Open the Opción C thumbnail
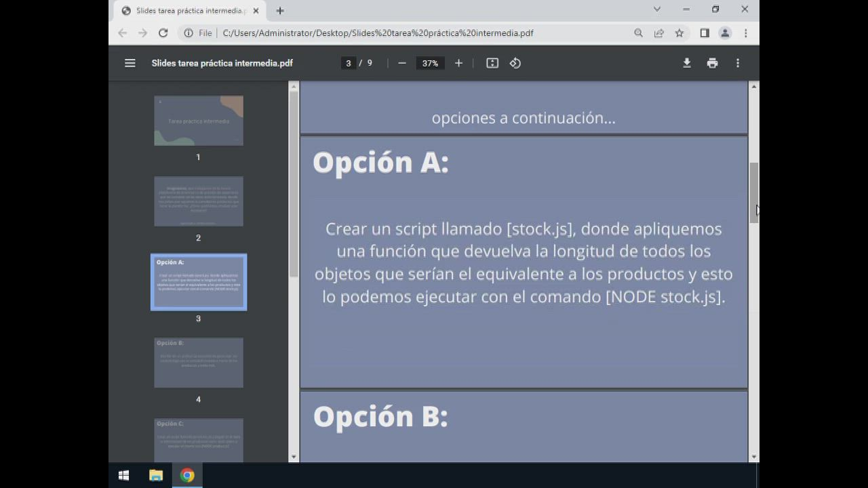This screenshot has height=488, width=868. point(199,441)
